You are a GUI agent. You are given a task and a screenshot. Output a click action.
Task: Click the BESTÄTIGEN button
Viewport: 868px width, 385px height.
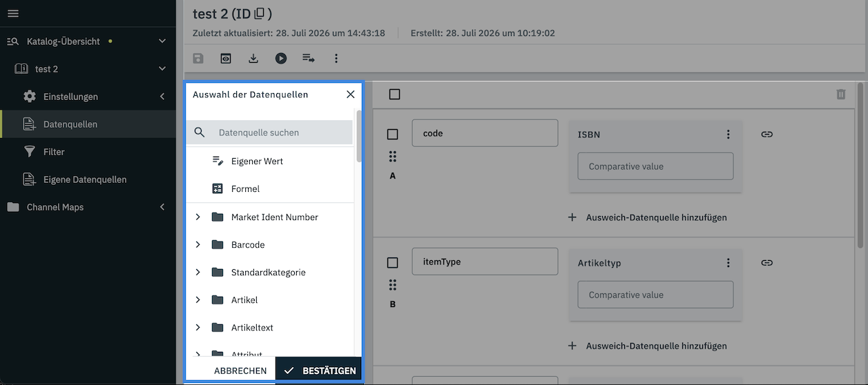[318, 371]
